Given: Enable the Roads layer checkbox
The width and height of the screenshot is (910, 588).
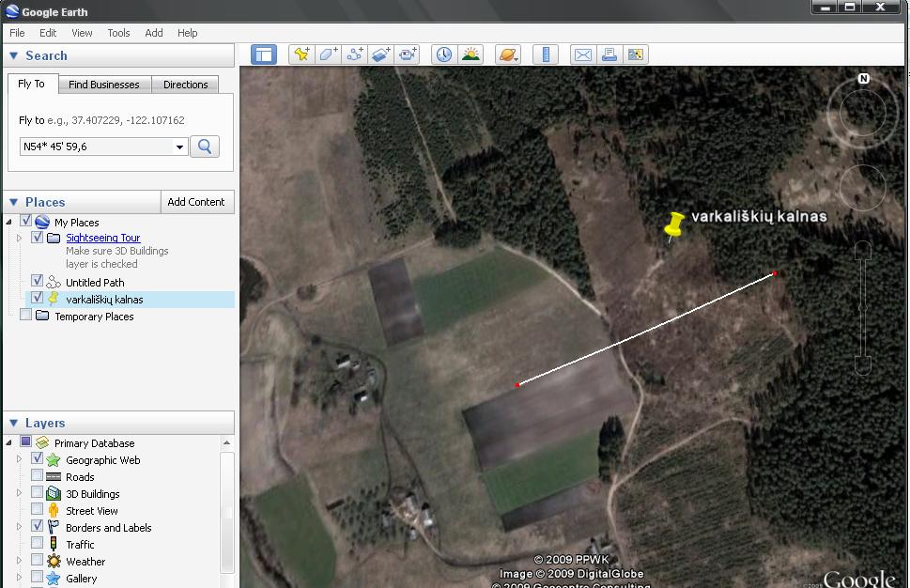Looking at the screenshot, I should pyautogui.click(x=38, y=477).
